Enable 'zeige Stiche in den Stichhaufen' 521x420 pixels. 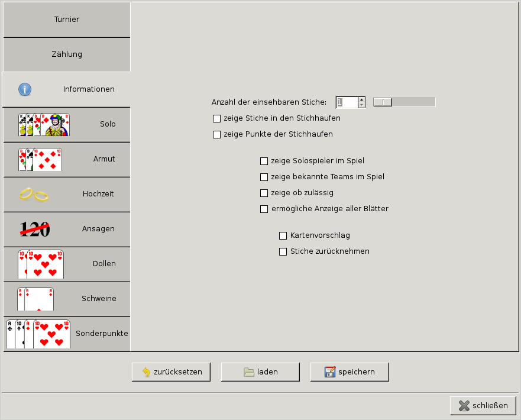216,118
